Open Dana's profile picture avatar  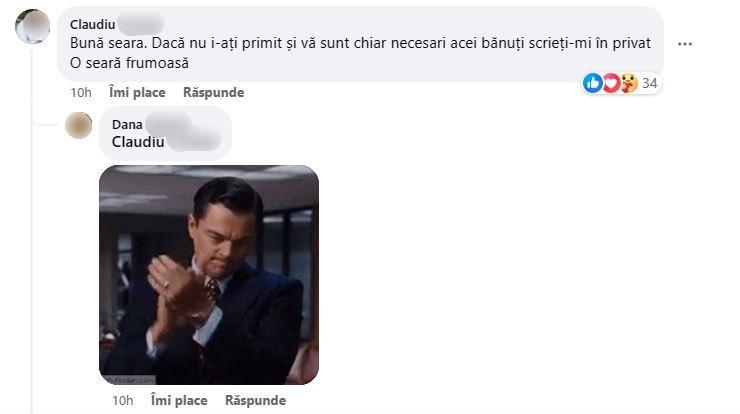(78, 126)
